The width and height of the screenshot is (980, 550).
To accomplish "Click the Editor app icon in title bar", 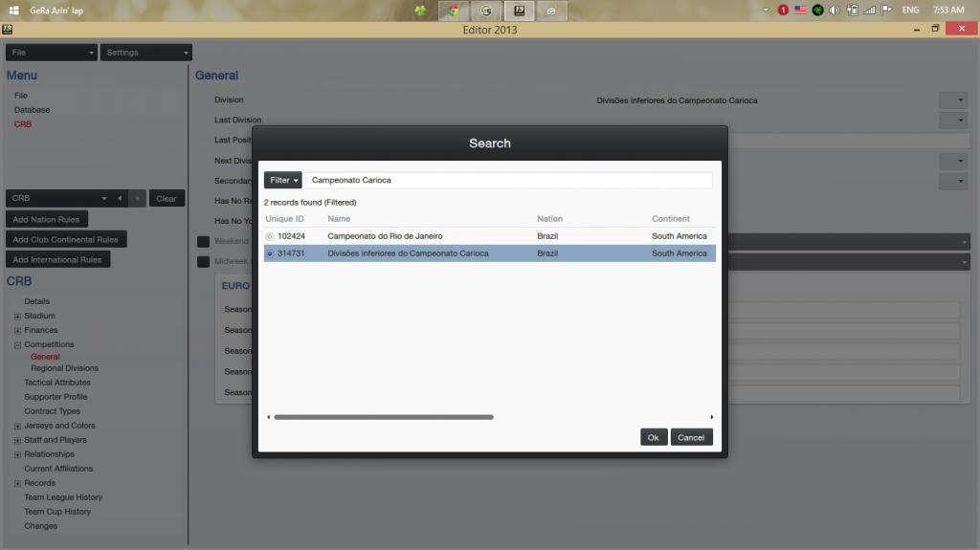I will pos(7,30).
